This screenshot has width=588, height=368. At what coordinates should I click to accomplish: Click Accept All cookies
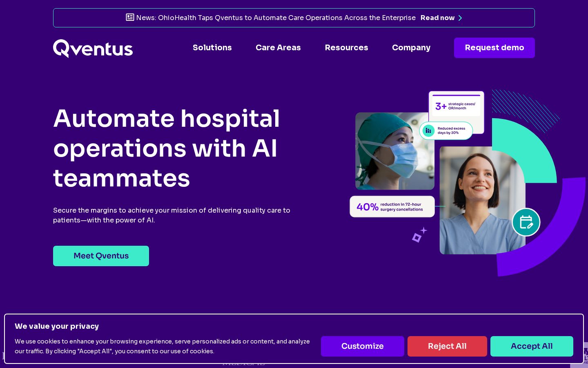[532, 346]
